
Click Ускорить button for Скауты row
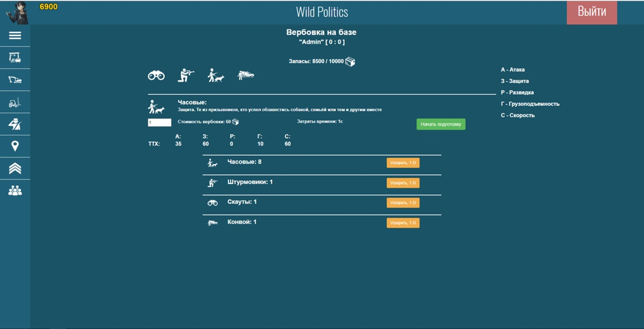click(403, 203)
